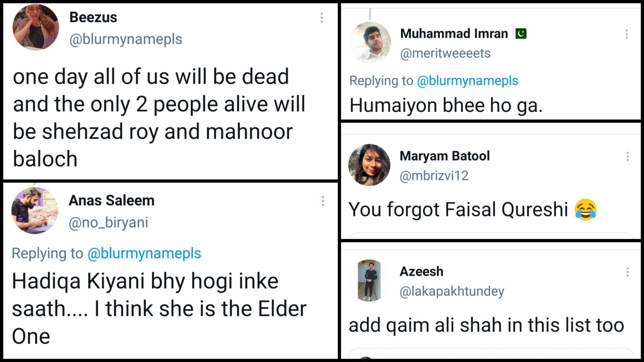View Maryam Batool profile picture
This screenshot has height=362, width=644.
369,165
